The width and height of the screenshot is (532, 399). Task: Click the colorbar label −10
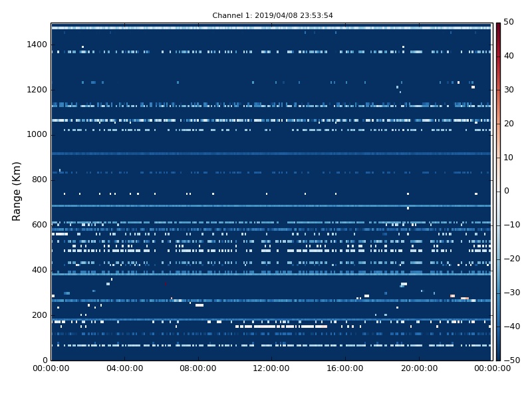coord(511,225)
